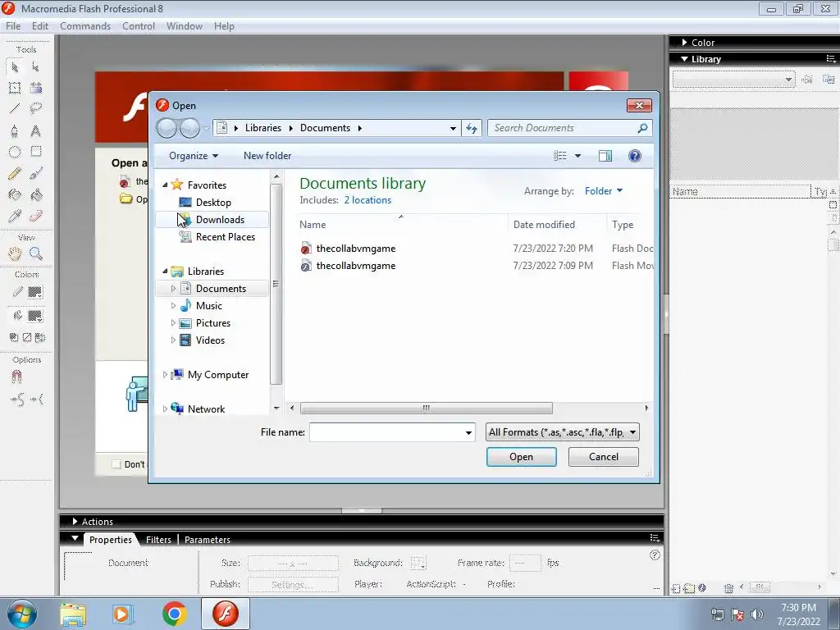This screenshot has height=630, width=840.
Task: Click the Straighten option icon
Action: pos(37,399)
